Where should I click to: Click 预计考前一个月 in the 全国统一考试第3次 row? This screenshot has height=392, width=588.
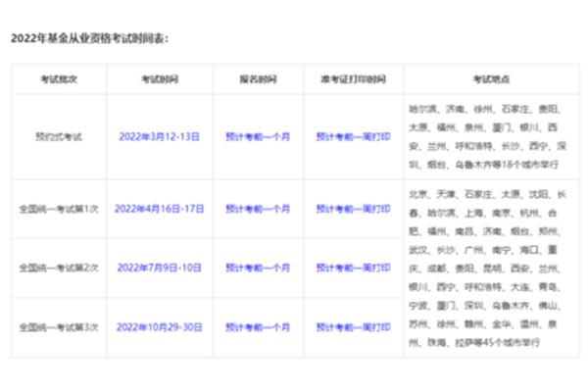(258, 327)
